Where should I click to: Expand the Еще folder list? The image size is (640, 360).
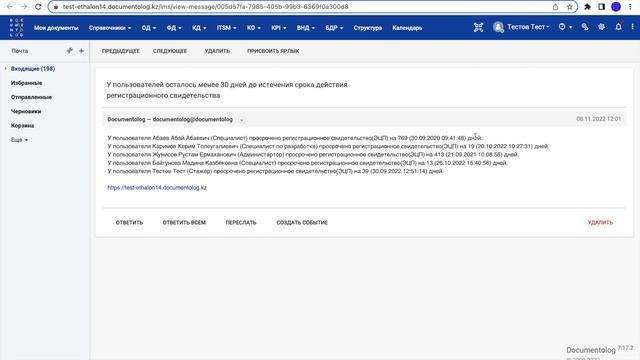[x=20, y=140]
